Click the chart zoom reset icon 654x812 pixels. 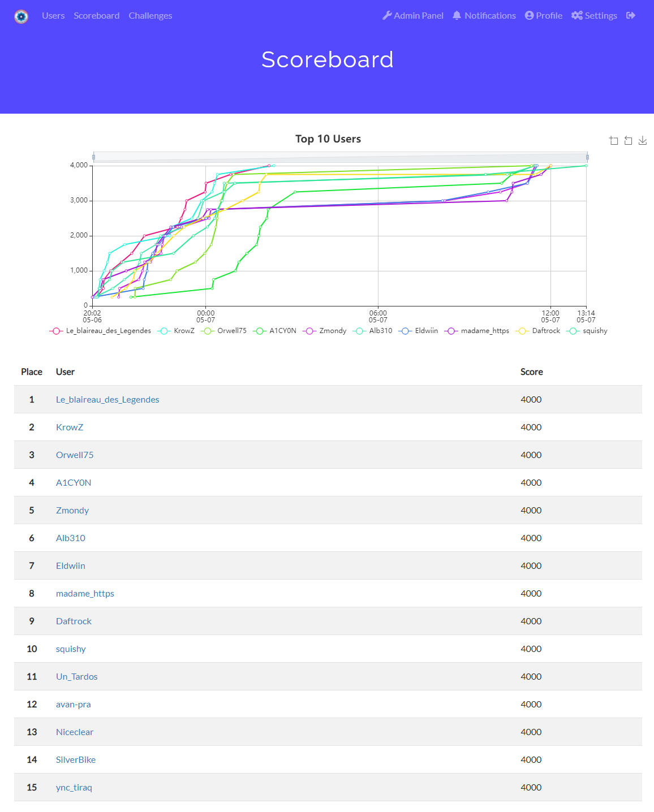pos(628,140)
